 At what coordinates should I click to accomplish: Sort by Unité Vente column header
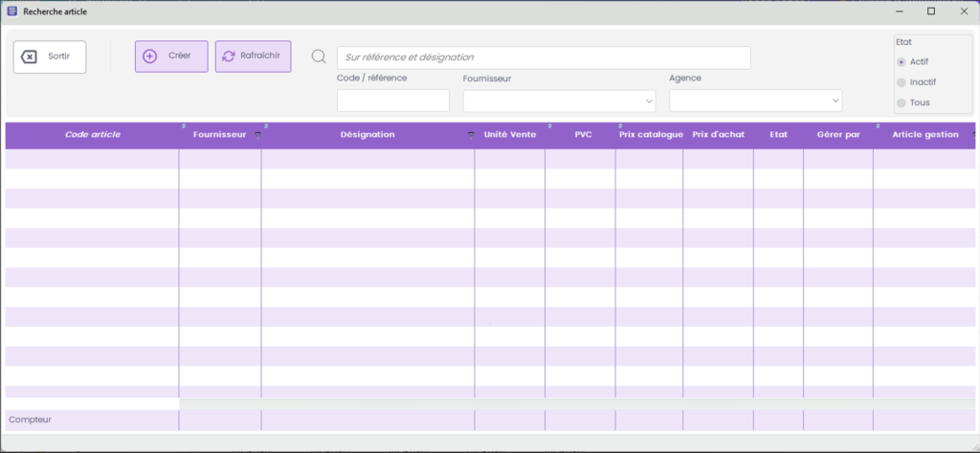click(x=509, y=135)
